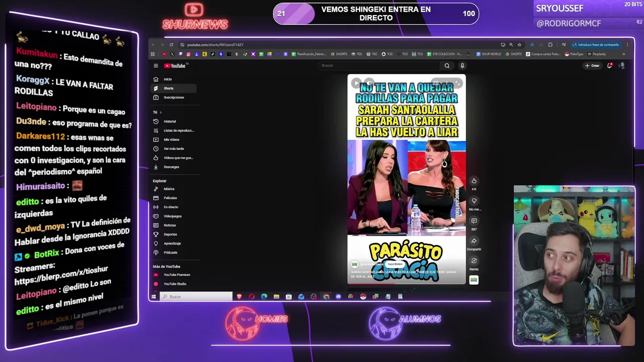Explore Pódcasts category
The image size is (644, 362).
click(x=174, y=252)
